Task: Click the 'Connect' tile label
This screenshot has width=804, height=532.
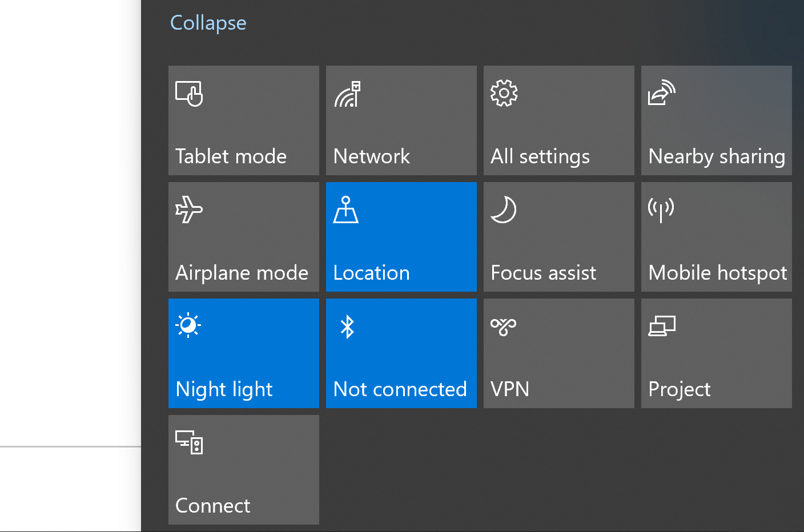Action: click(212, 506)
